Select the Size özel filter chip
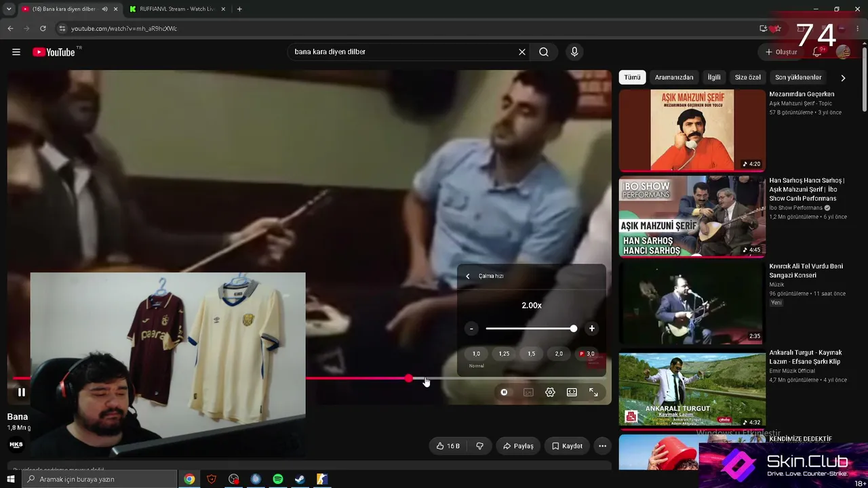Viewport: 868px width, 488px height. click(x=748, y=77)
